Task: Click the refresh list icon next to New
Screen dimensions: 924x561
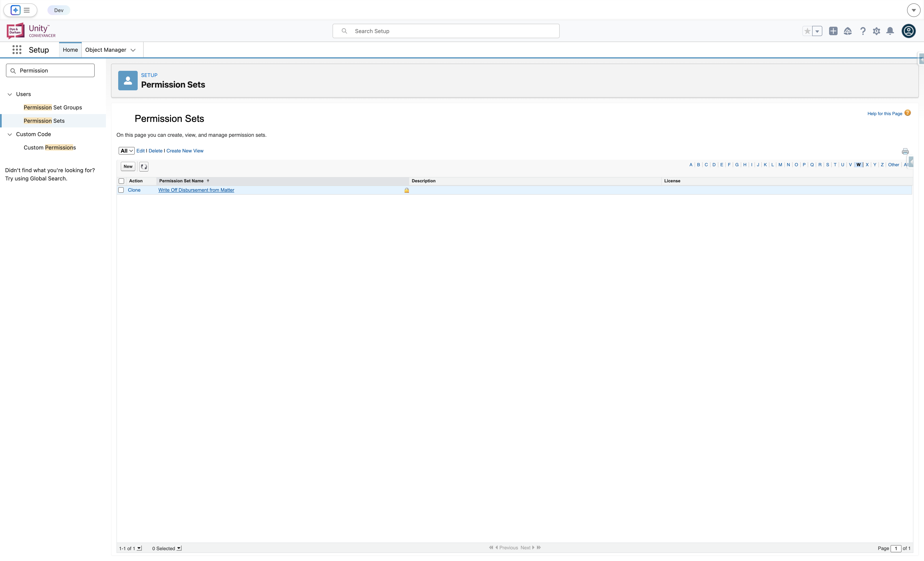Action: (144, 167)
